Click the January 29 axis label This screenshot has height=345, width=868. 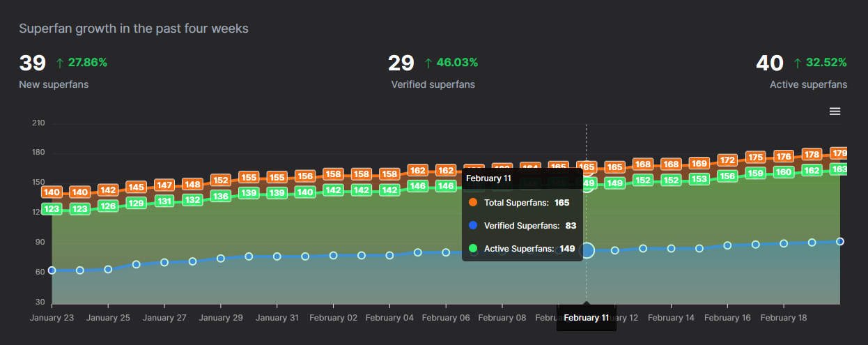221,318
